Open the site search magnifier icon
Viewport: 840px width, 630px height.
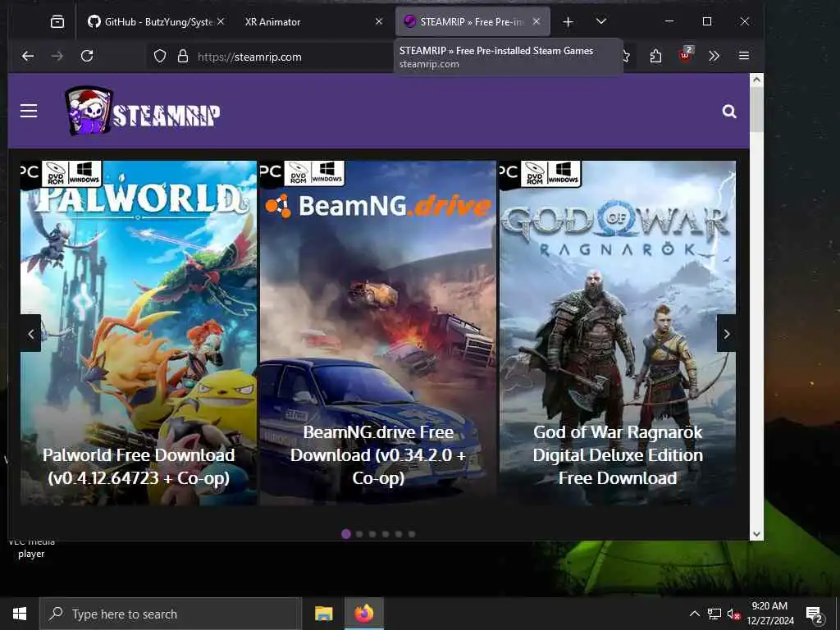coord(729,112)
